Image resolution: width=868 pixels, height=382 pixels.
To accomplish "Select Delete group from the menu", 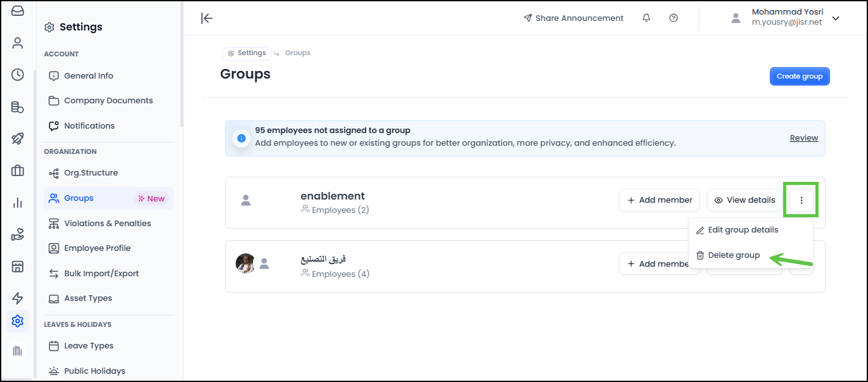I will point(734,255).
